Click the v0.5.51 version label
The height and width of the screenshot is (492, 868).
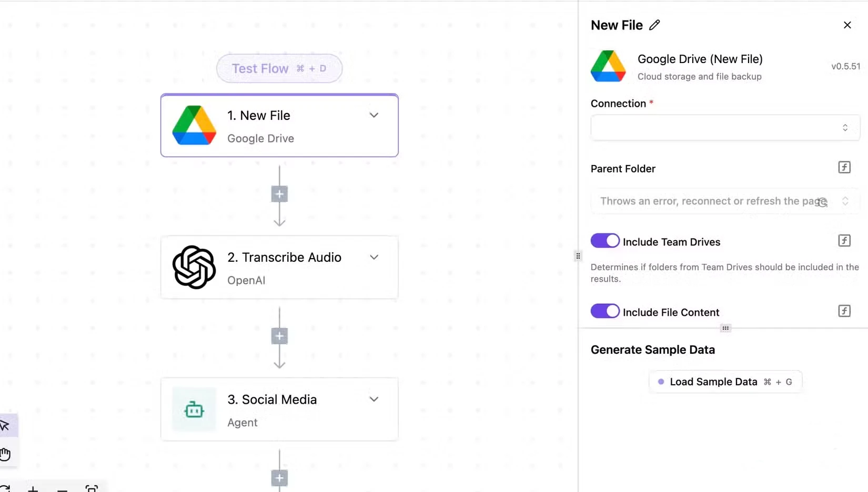tap(845, 66)
